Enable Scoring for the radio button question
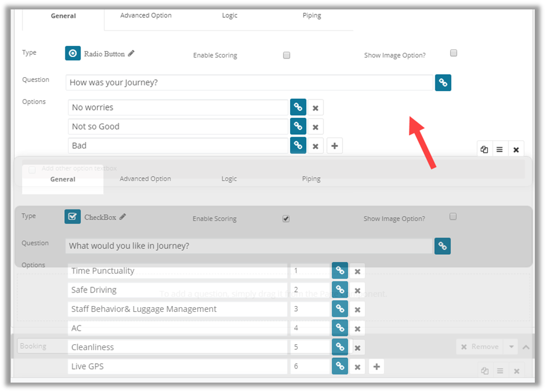The image size is (546, 392). point(287,55)
